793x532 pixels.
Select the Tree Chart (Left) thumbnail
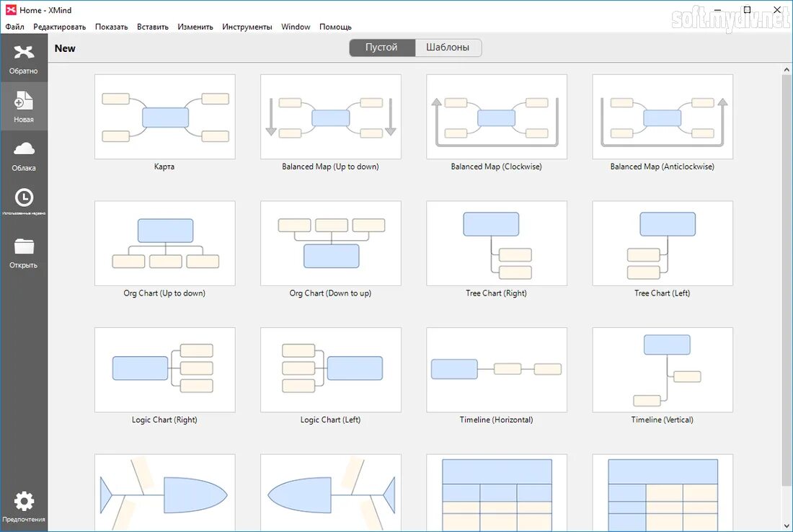pyautogui.click(x=663, y=243)
